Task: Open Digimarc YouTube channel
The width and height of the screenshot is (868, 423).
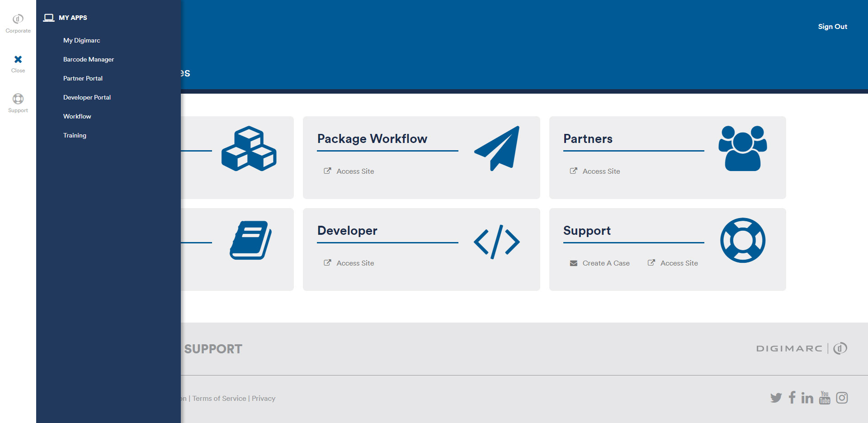Action: pyautogui.click(x=825, y=398)
